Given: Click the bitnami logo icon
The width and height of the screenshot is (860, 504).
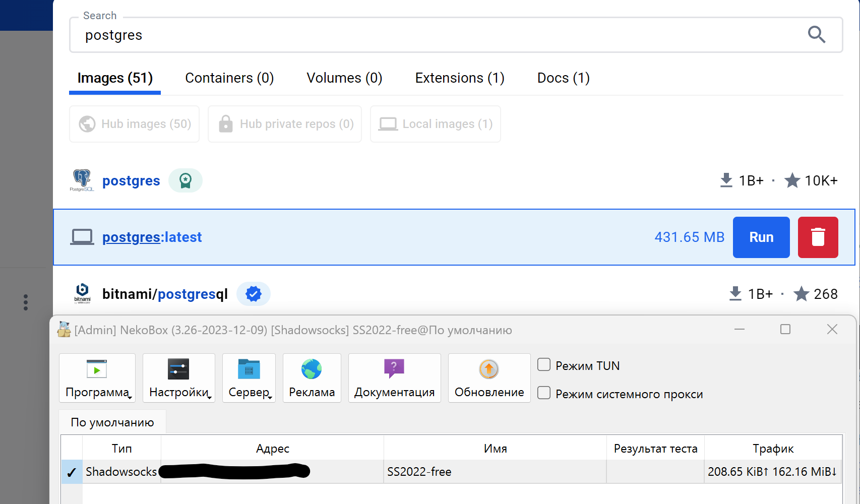Looking at the screenshot, I should pyautogui.click(x=82, y=293).
